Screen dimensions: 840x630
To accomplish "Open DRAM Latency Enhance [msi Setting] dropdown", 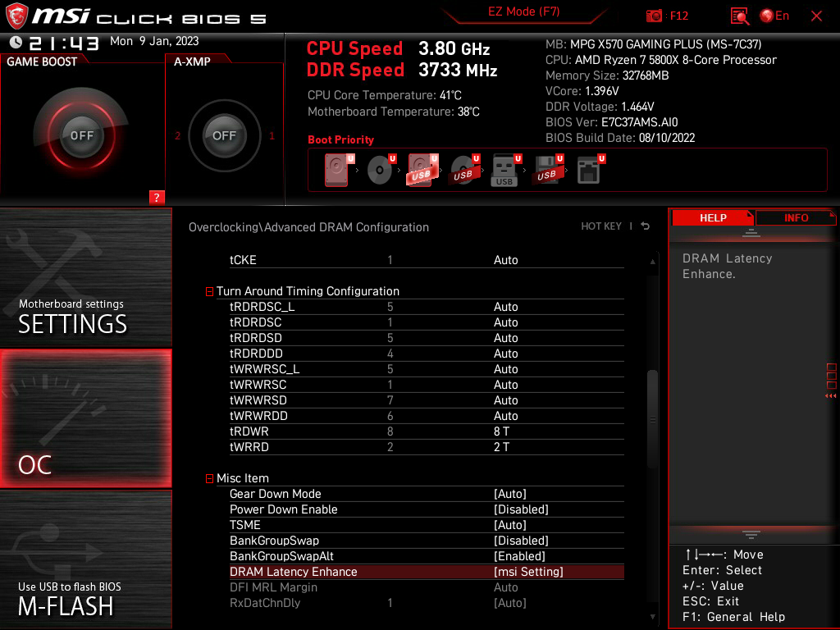I will pos(528,572).
